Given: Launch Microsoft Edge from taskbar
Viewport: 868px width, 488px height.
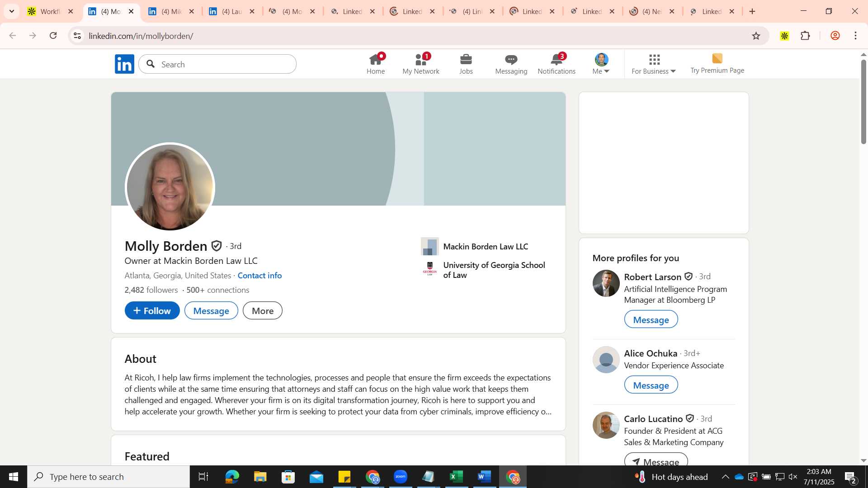Looking at the screenshot, I should (x=232, y=477).
